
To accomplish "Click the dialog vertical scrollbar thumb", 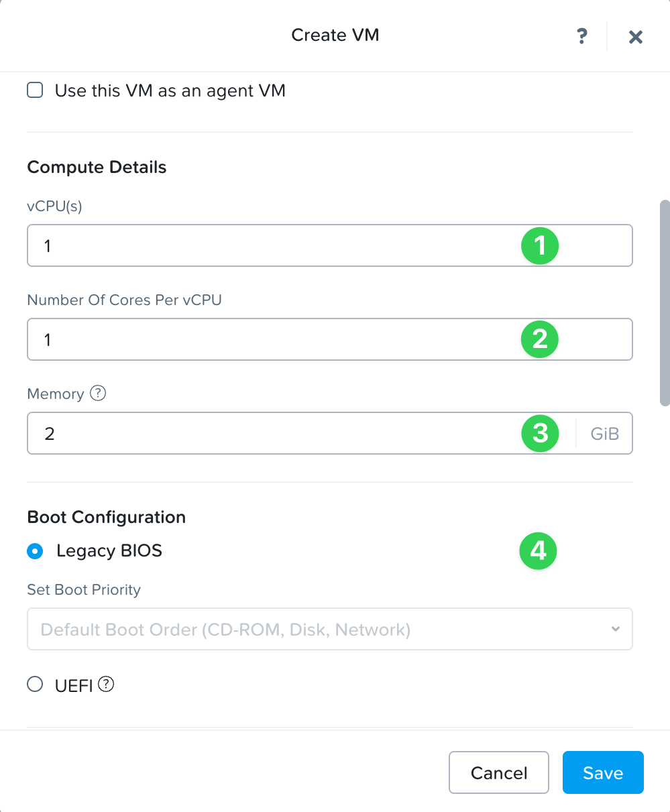I will click(x=665, y=302).
